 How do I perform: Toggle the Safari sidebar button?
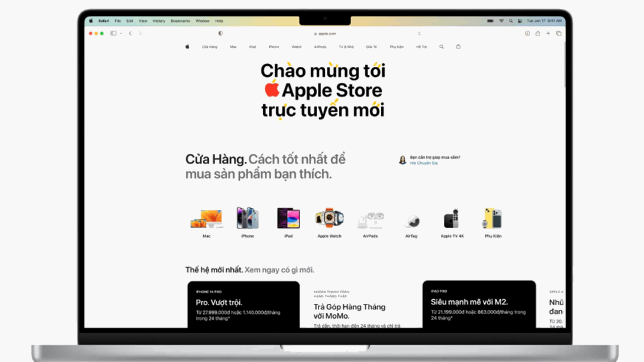113,34
